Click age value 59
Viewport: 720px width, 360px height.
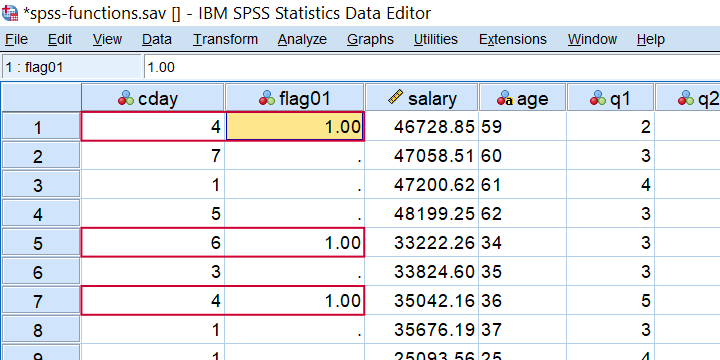[491, 127]
